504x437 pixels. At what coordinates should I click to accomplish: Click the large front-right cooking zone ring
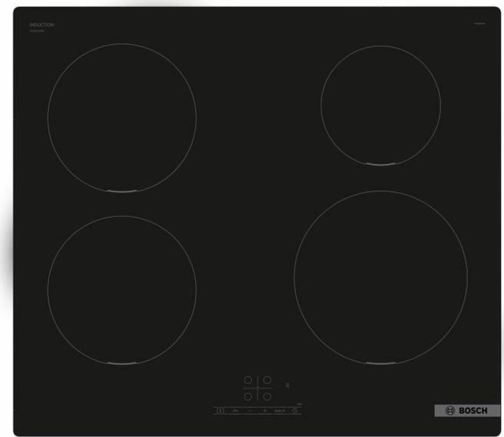click(x=381, y=278)
